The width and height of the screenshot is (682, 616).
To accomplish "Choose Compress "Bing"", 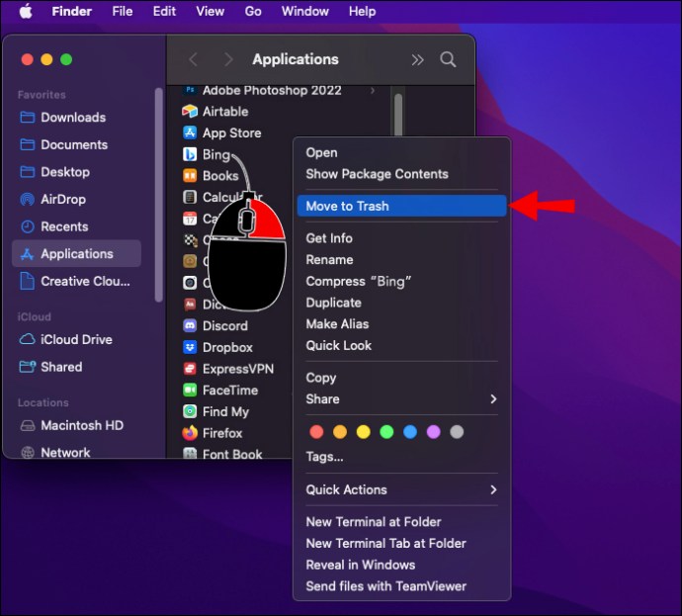I will tap(359, 282).
